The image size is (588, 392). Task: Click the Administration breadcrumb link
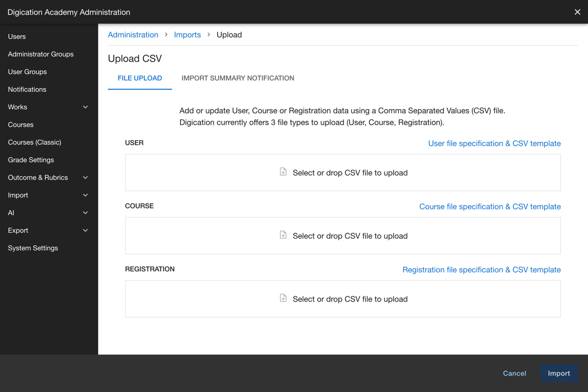[133, 35]
